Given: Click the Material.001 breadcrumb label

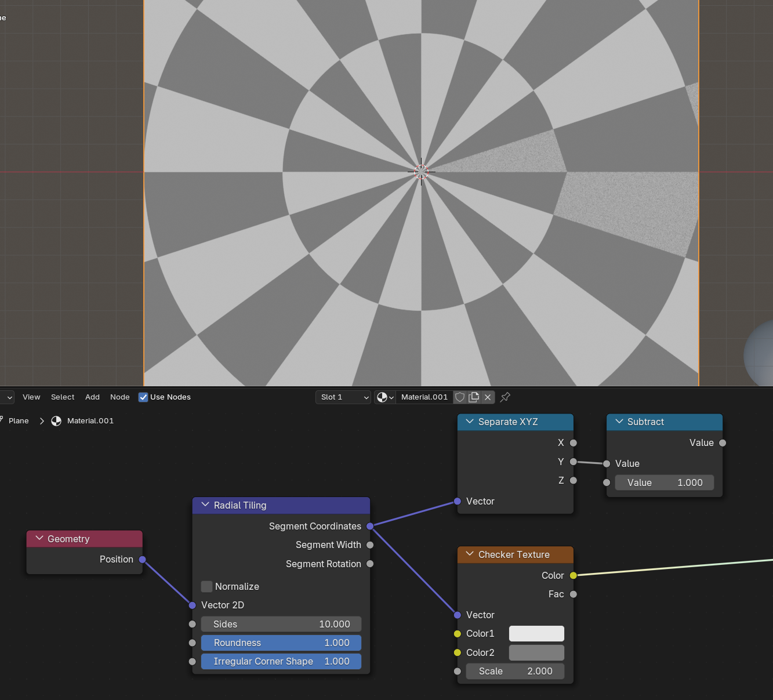Looking at the screenshot, I should (x=90, y=421).
